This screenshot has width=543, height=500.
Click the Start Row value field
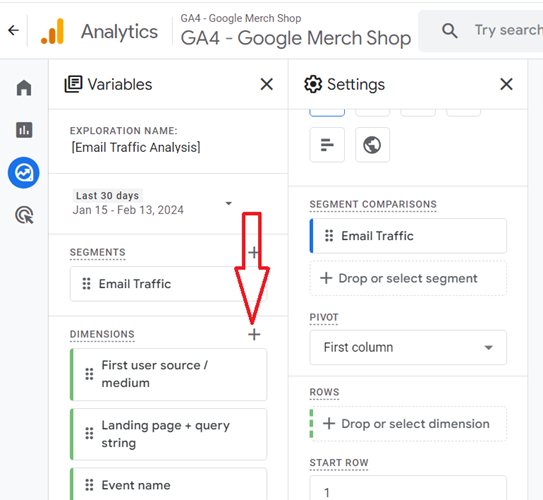(x=408, y=488)
